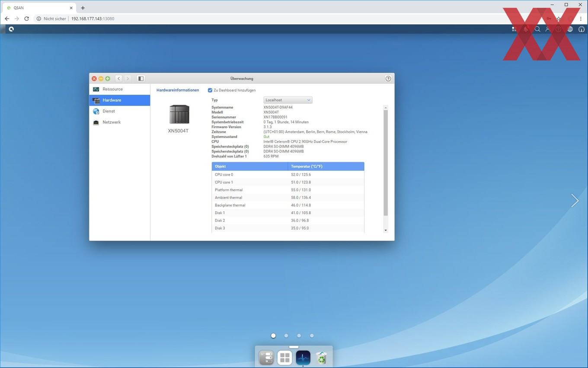
Task: Select Ressource in the sidebar
Action: point(120,89)
